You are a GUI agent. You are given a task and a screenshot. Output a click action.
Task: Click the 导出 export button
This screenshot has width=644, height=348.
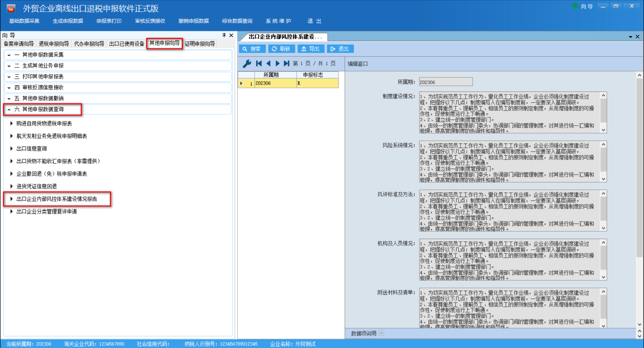coord(311,49)
